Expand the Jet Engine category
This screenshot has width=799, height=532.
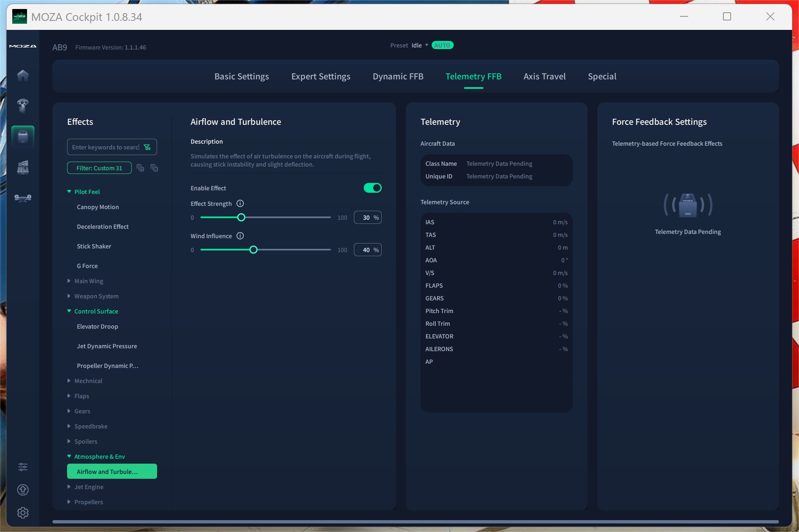tap(89, 487)
